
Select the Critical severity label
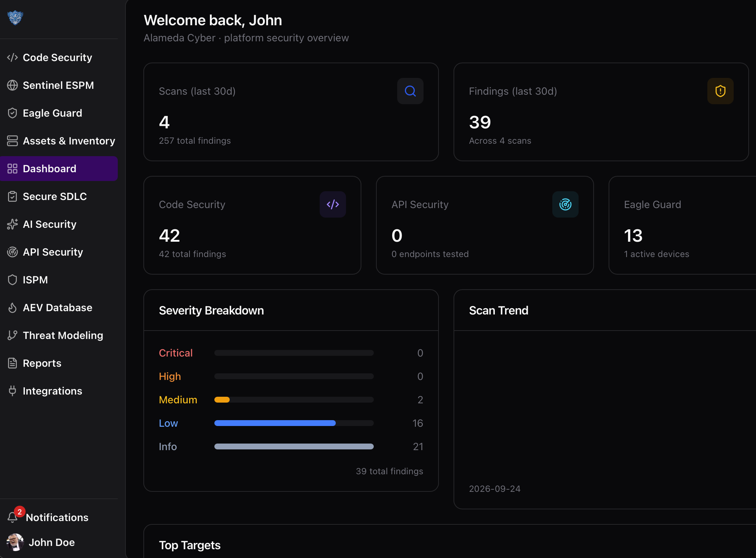click(176, 353)
